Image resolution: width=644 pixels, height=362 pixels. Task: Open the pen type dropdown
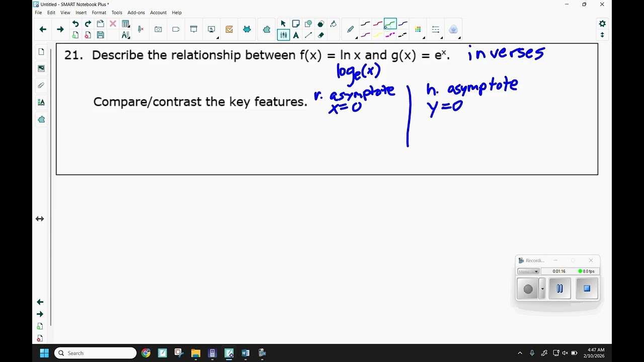pos(351,30)
